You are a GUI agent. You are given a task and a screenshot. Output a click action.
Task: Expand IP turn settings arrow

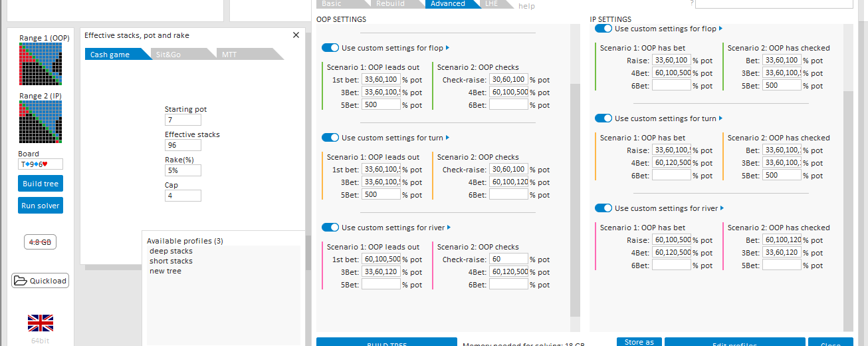pyautogui.click(x=721, y=118)
